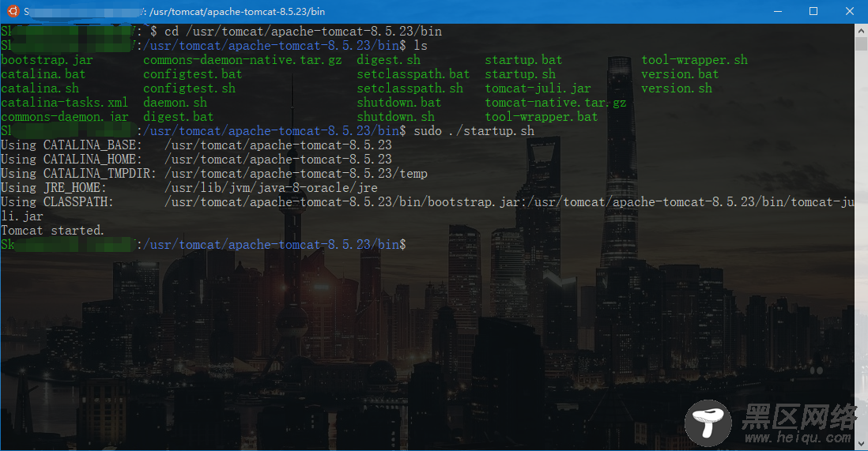Viewport: 868px width, 451px height.
Task: Click on daemon.sh file name
Action: pyautogui.click(x=175, y=103)
